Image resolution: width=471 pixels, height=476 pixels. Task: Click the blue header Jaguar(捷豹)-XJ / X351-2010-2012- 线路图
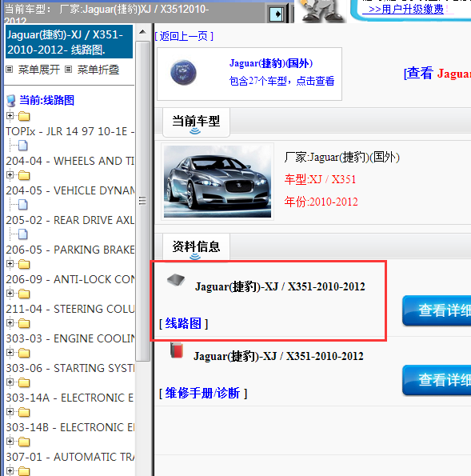click(70, 42)
